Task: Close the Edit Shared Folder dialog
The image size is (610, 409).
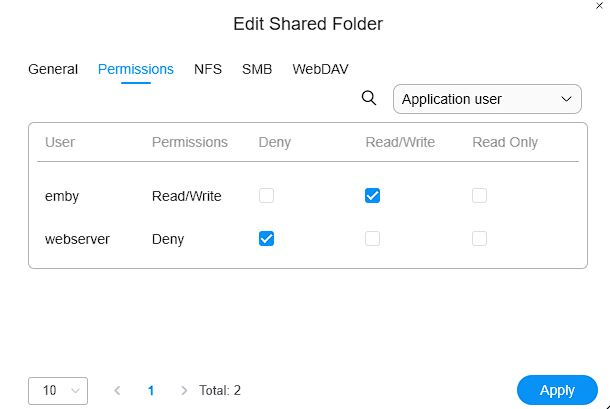Action: click(599, 6)
